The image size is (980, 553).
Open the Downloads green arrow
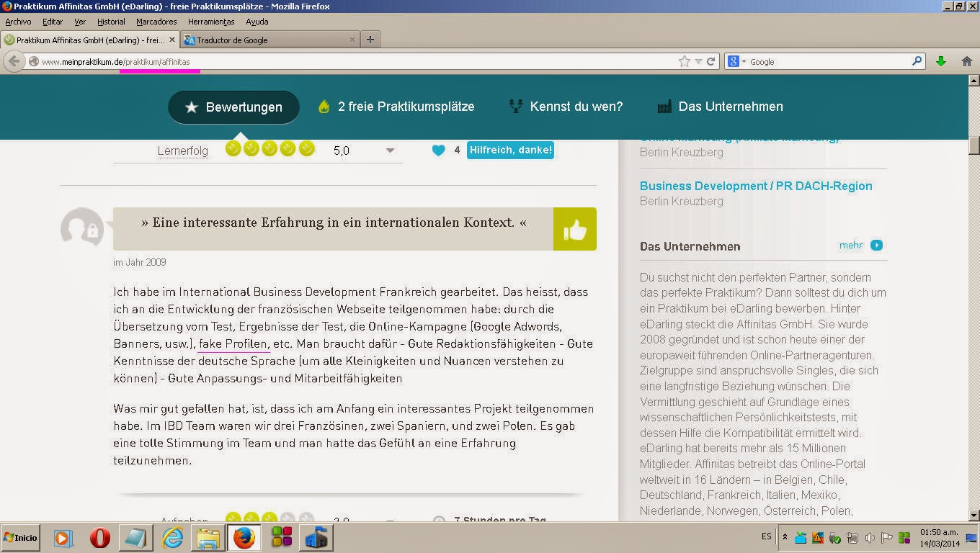coord(941,62)
